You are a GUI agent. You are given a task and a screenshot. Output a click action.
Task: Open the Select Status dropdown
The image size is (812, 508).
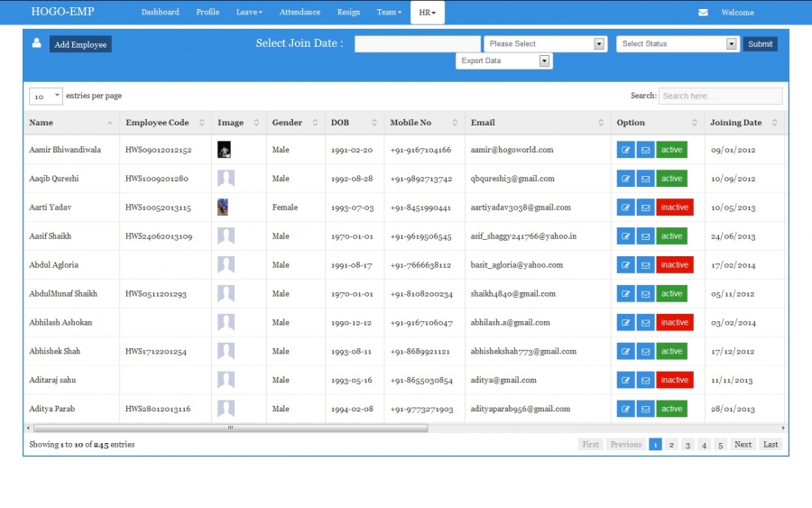coord(678,43)
